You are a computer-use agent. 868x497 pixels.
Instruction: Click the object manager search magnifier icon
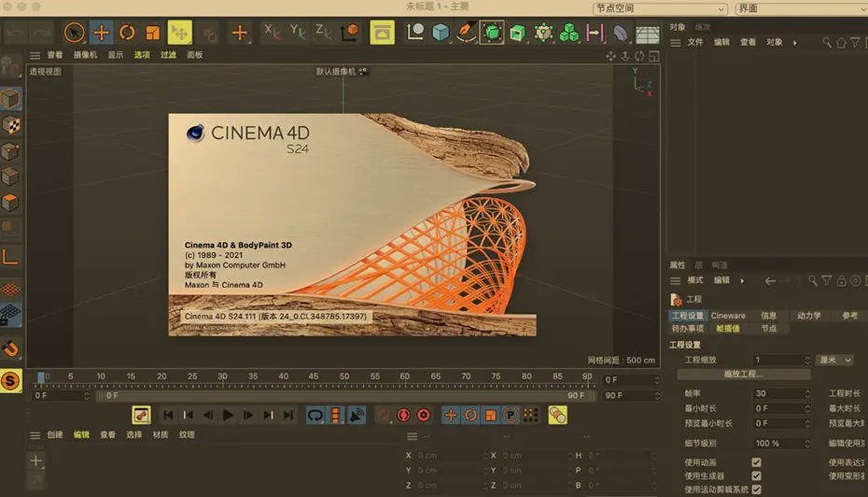(x=827, y=43)
